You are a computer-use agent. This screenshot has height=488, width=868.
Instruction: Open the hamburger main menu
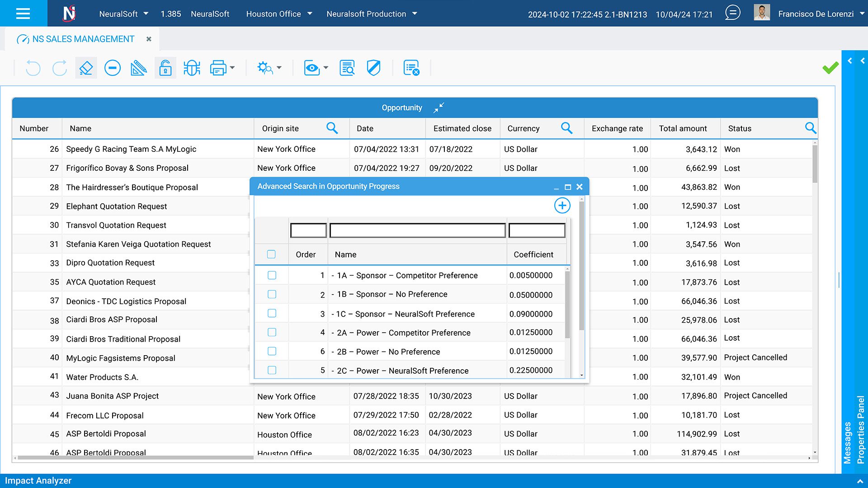(x=23, y=13)
